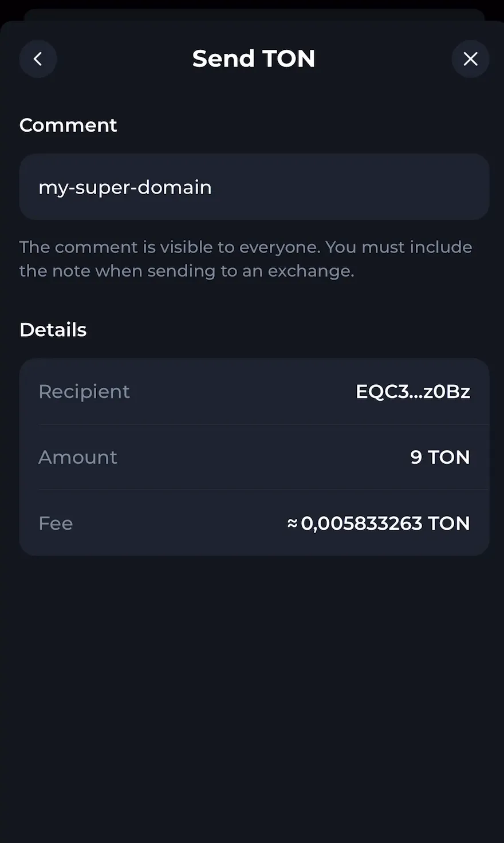Click the "my-super-domain" comment text
Image resolution: width=504 pixels, height=843 pixels.
coord(125,187)
